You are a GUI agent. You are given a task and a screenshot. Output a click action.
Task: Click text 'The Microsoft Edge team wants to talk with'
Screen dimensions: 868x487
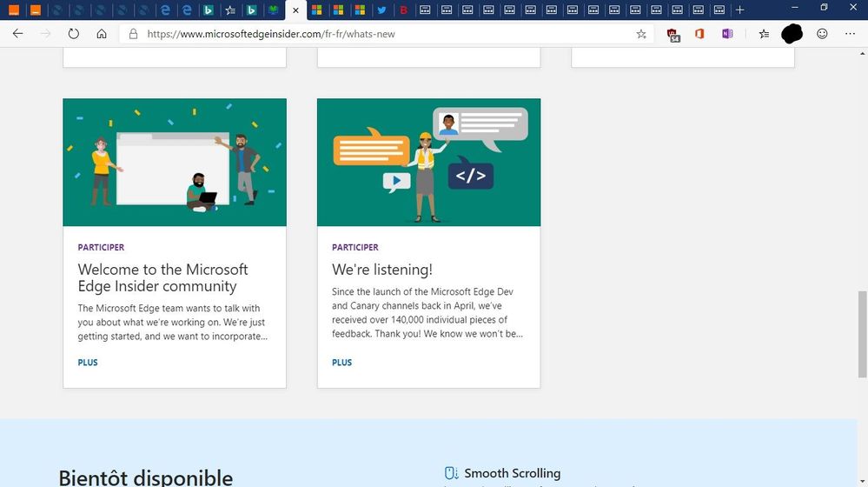(169, 308)
